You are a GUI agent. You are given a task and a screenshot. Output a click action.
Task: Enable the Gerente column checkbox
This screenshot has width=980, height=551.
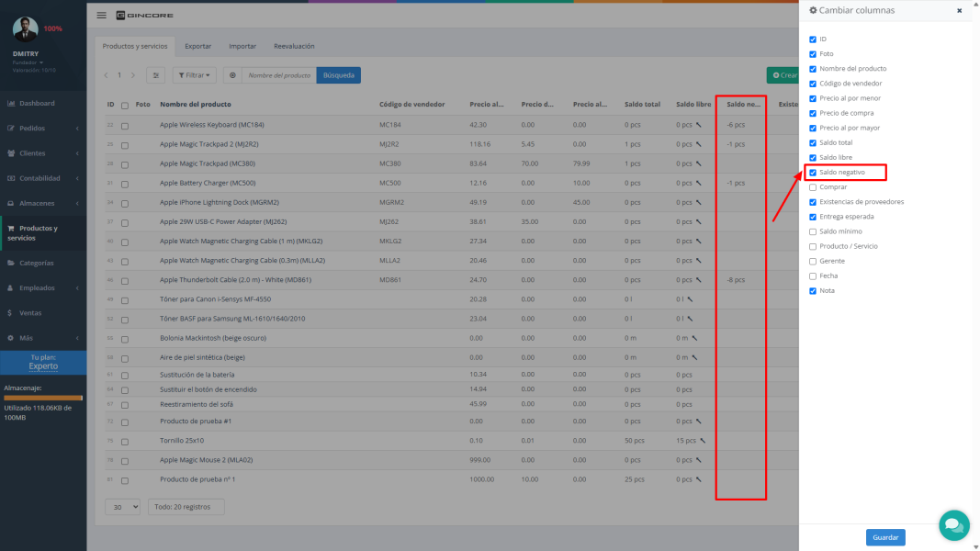(813, 261)
